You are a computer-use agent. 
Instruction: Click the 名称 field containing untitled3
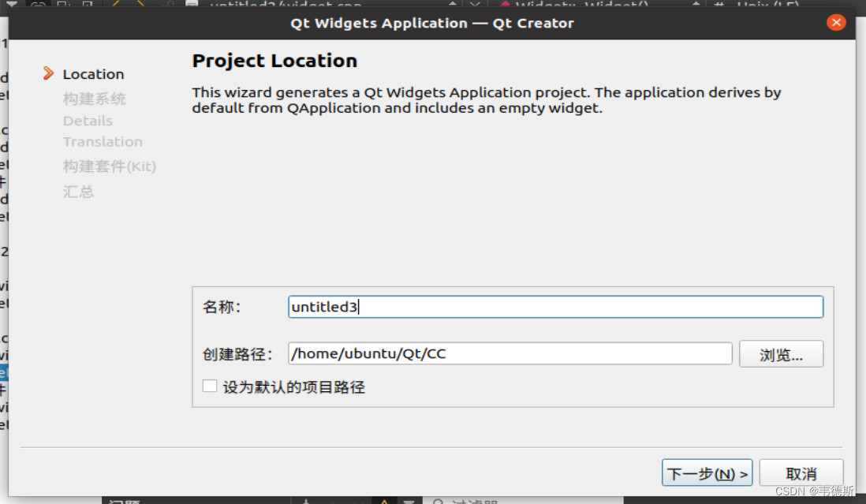tap(555, 307)
